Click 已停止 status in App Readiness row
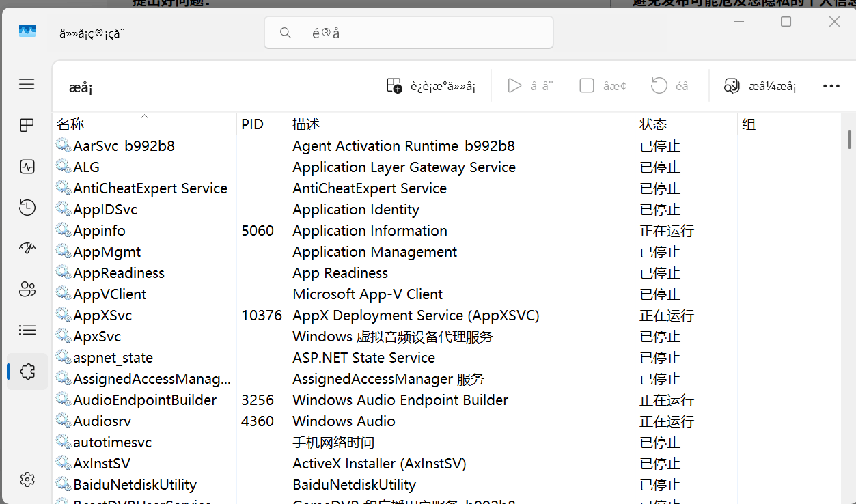This screenshot has height=504, width=856. [x=660, y=273]
